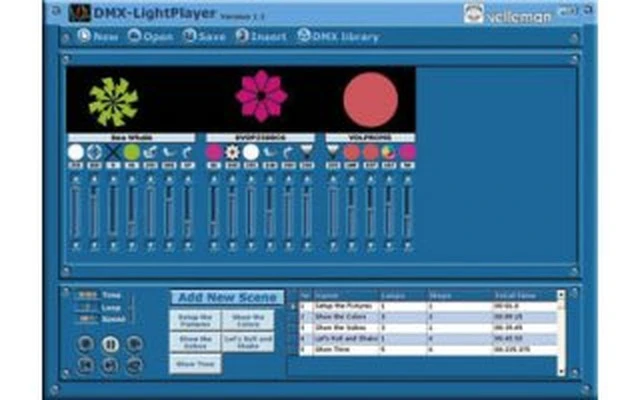640x400 pixels.
Task: Click the Total time column header
Action: point(525,296)
